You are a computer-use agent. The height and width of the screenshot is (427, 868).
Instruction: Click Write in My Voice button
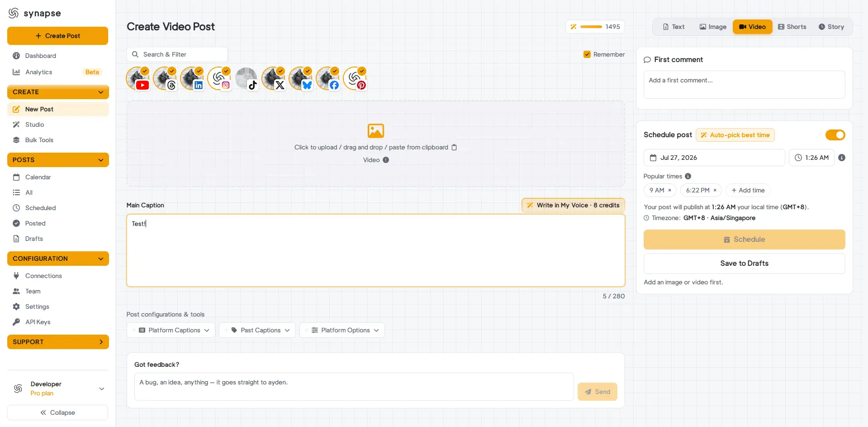click(573, 205)
